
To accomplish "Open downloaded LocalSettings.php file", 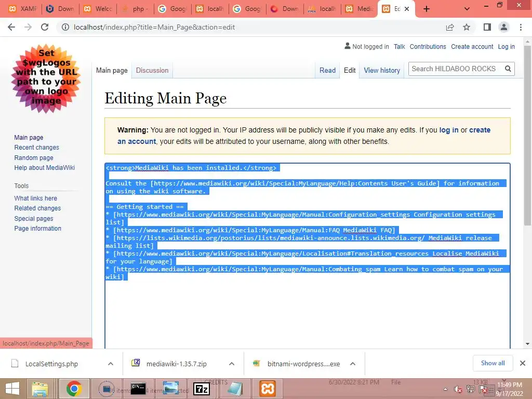I will (x=51, y=364).
